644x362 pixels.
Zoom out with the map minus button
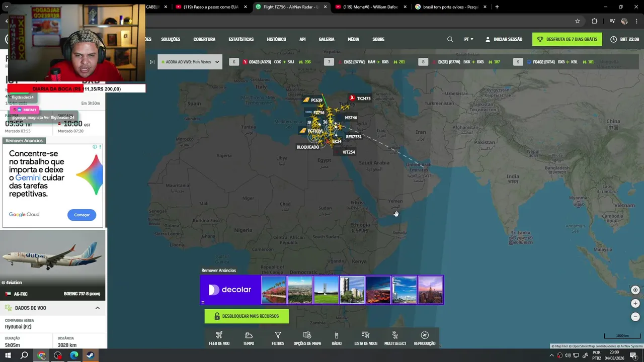pyautogui.click(x=635, y=317)
